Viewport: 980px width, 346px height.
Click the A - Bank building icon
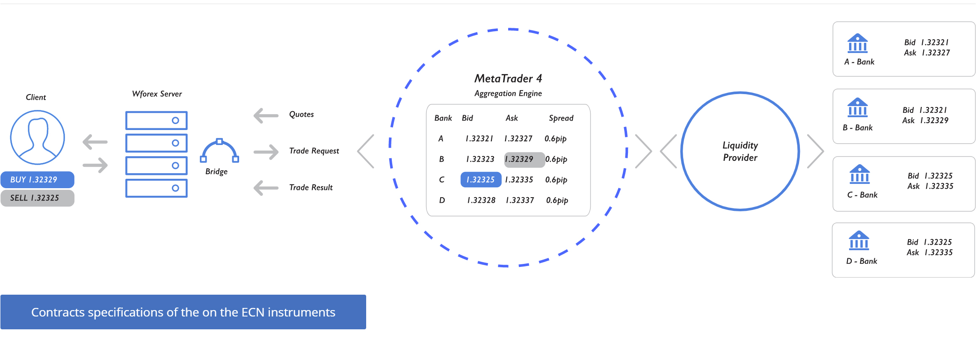pyautogui.click(x=858, y=44)
